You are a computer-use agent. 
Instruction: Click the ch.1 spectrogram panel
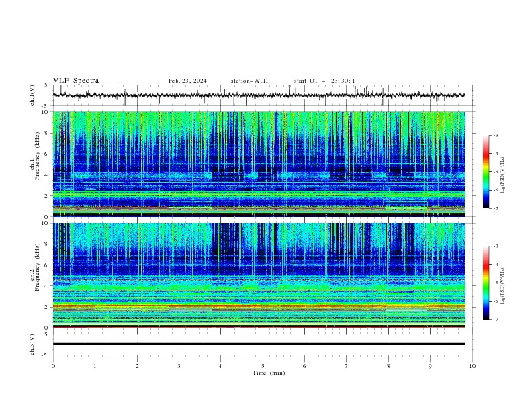coord(259,164)
